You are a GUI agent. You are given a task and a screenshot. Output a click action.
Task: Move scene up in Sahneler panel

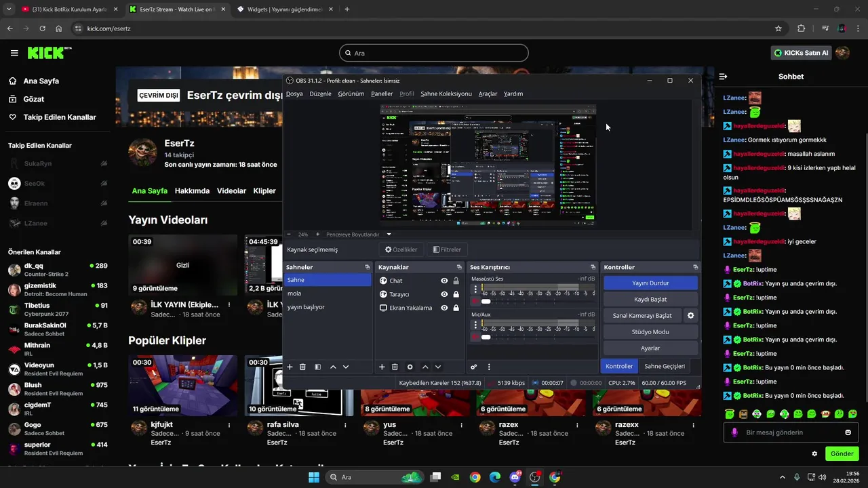coord(333,367)
